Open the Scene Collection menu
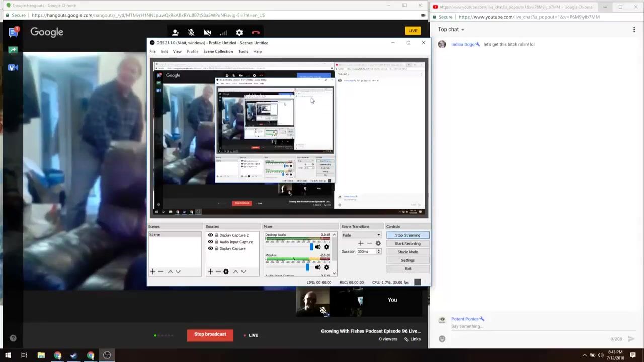The width and height of the screenshot is (644, 362). (x=218, y=52)
